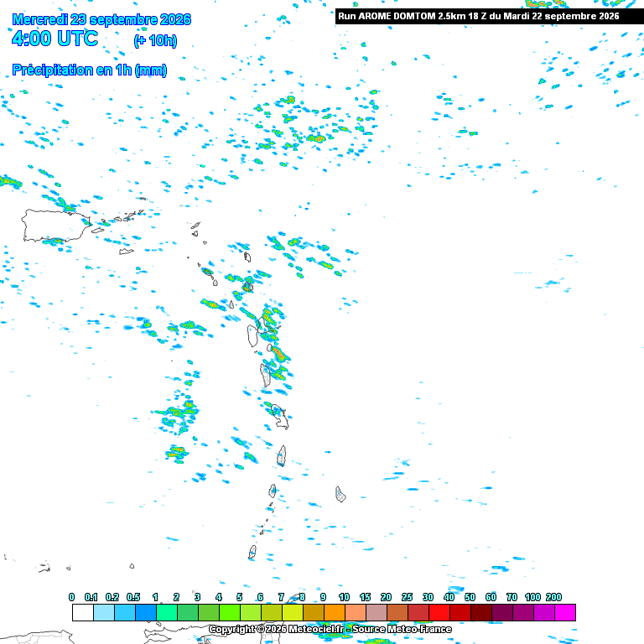Screen dimensions: 644x644
Task: Click the bright green 4 mm swatch
Action: click(230, 612)
